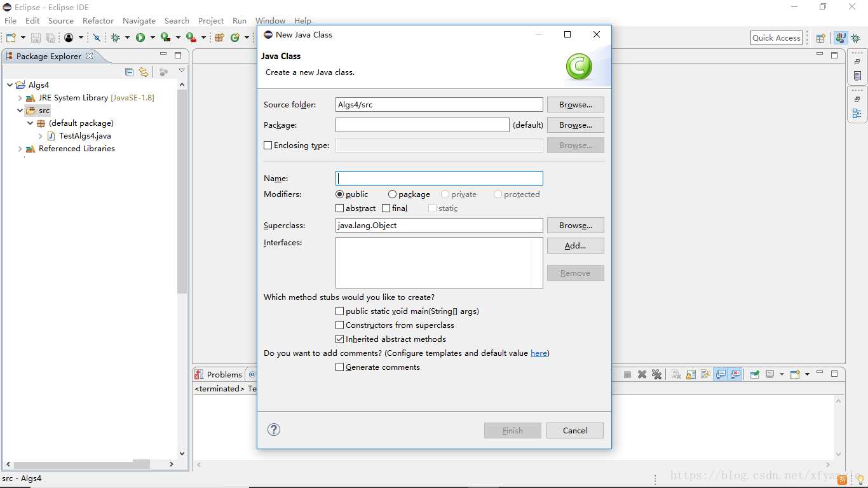The width and height of the screenshot is (868, 488).
Task: Open the Navigate menu
Action: coord(139,21)
